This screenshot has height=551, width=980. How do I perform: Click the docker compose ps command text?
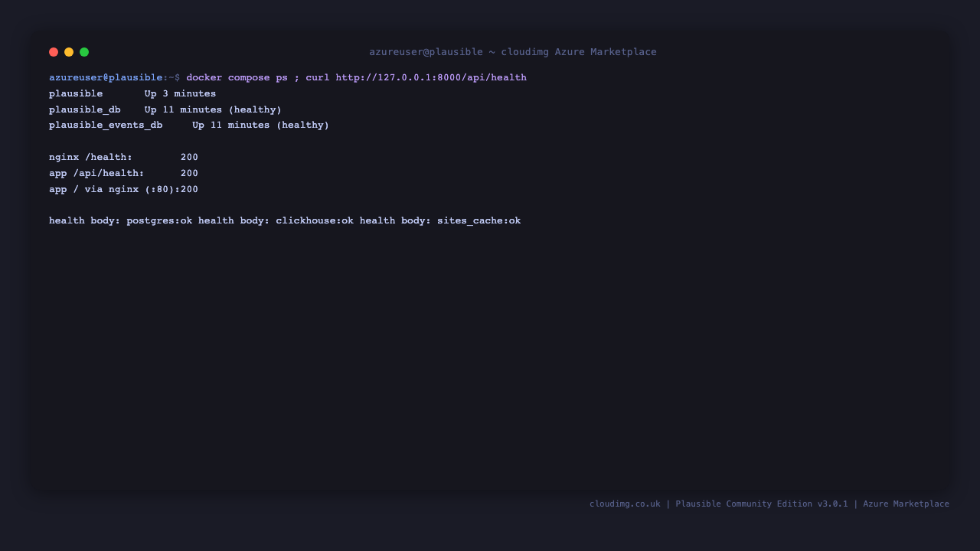237,78
